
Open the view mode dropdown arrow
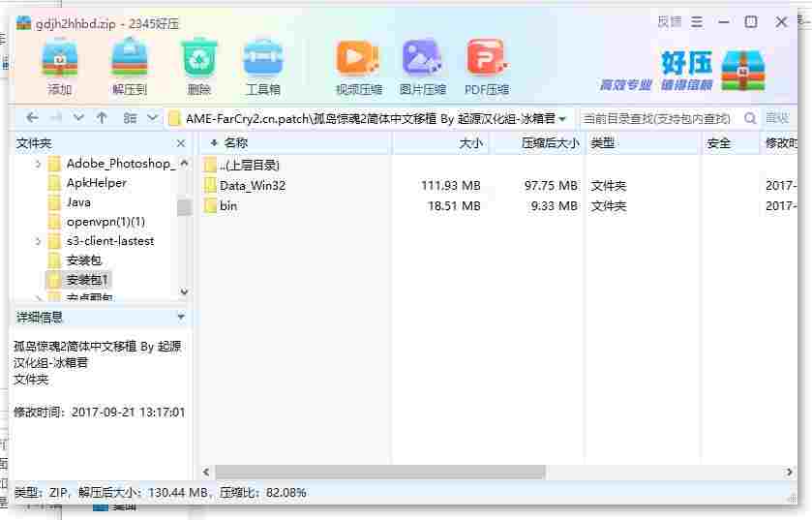click(152, 118)
